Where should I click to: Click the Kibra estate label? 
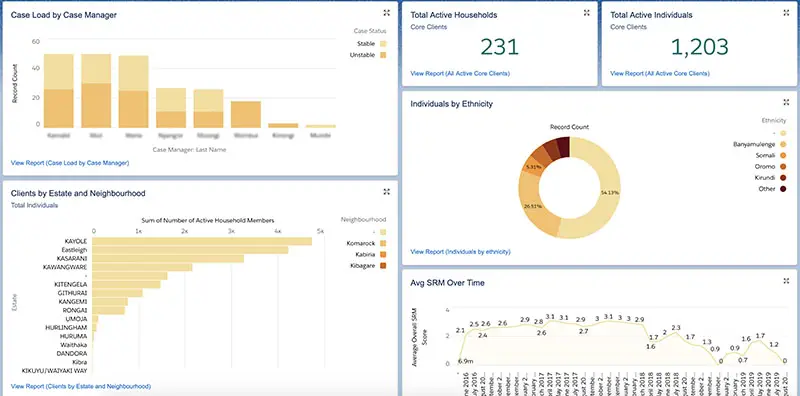80,362
